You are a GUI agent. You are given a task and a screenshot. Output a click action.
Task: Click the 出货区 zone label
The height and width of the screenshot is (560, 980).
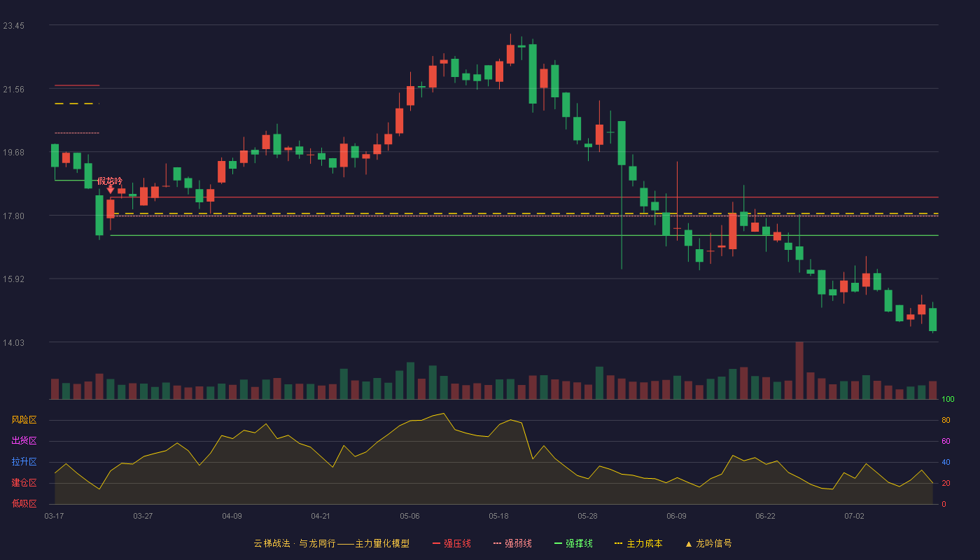click(x=24, y=441)
